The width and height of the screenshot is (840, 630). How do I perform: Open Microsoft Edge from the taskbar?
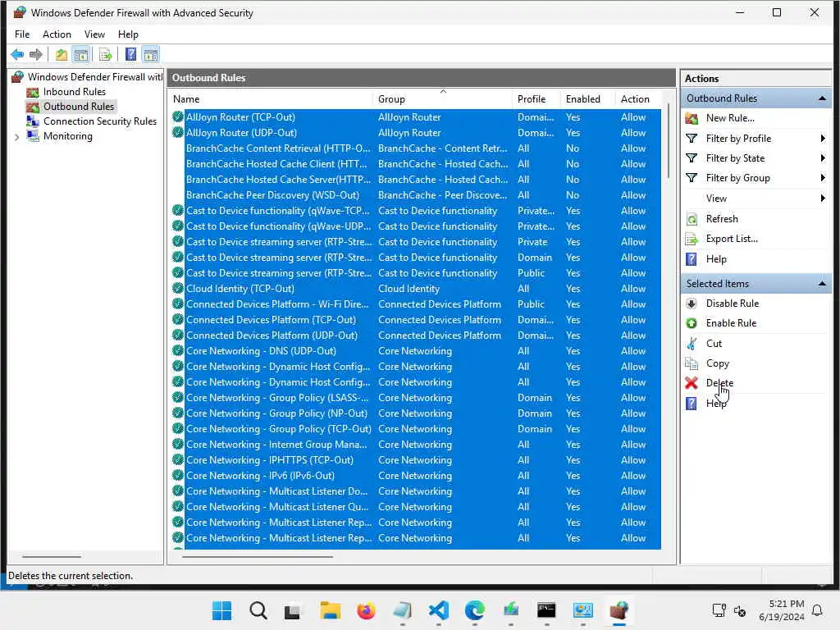[475, 610]
